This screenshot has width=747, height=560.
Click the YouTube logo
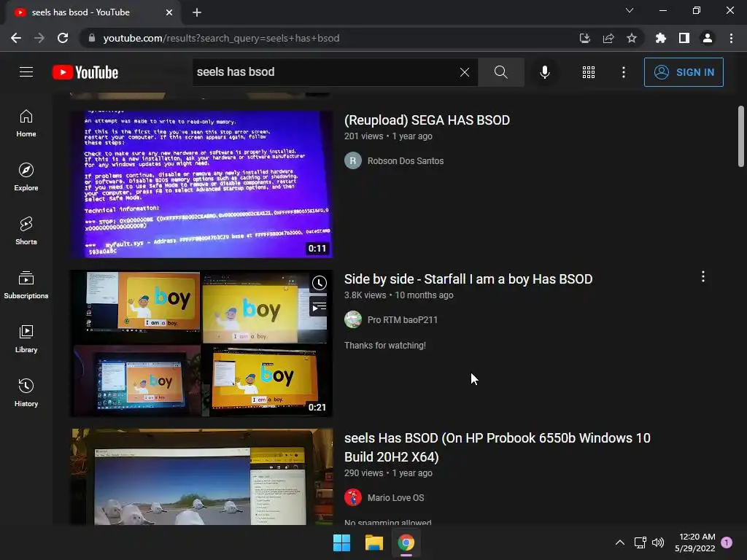point(85,72)
